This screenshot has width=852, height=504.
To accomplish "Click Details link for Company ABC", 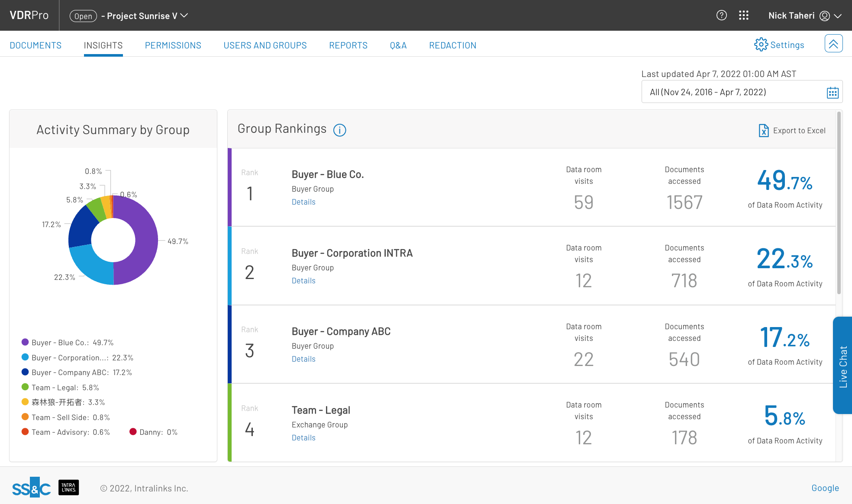I will [303, 359].
